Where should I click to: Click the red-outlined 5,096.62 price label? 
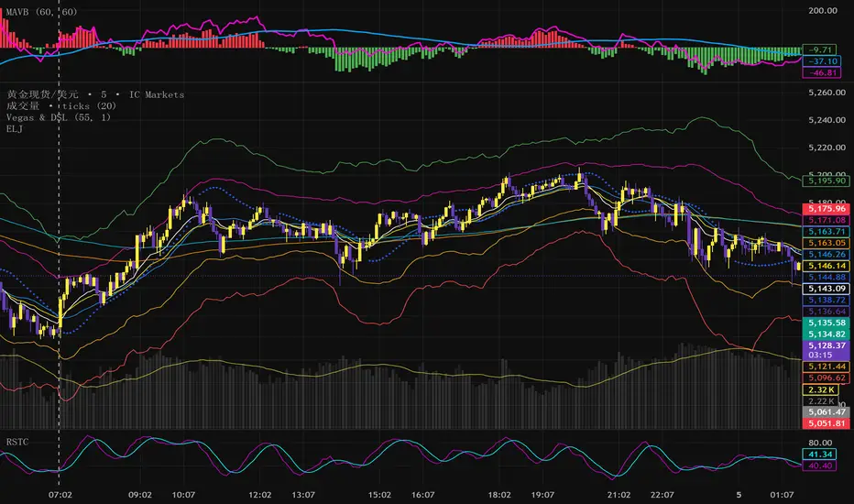(827, 378)
